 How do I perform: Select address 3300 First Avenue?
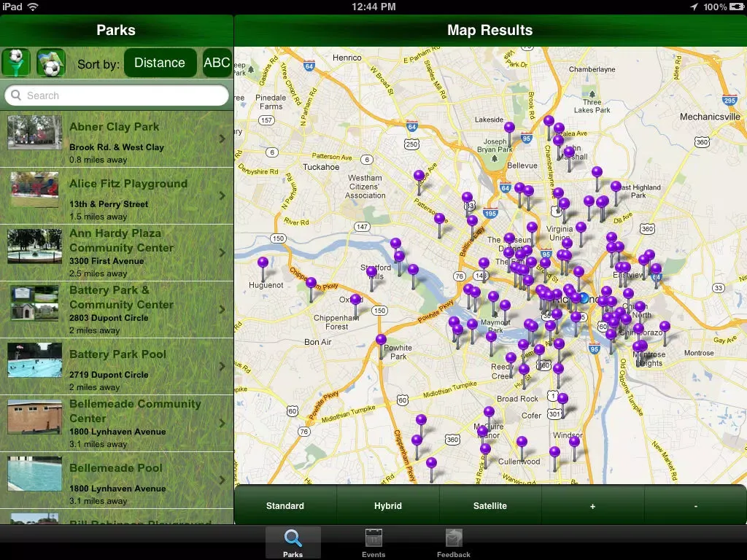107,261
